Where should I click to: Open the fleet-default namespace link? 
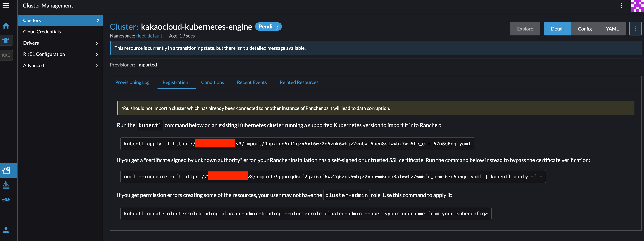(x=149, y=36)
